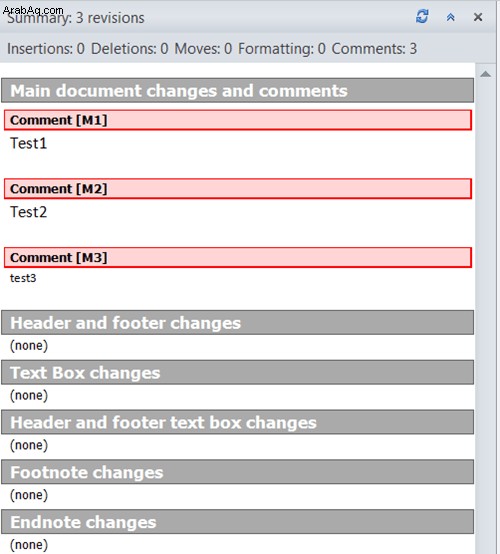This screenshot has height=554, width=500.
Task: Select the Comment [M3] header
Action: [237, 257]
